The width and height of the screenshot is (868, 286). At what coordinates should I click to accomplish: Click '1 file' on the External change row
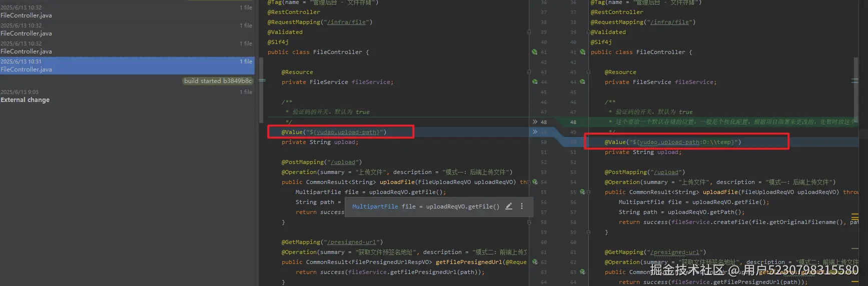point(246,92)
